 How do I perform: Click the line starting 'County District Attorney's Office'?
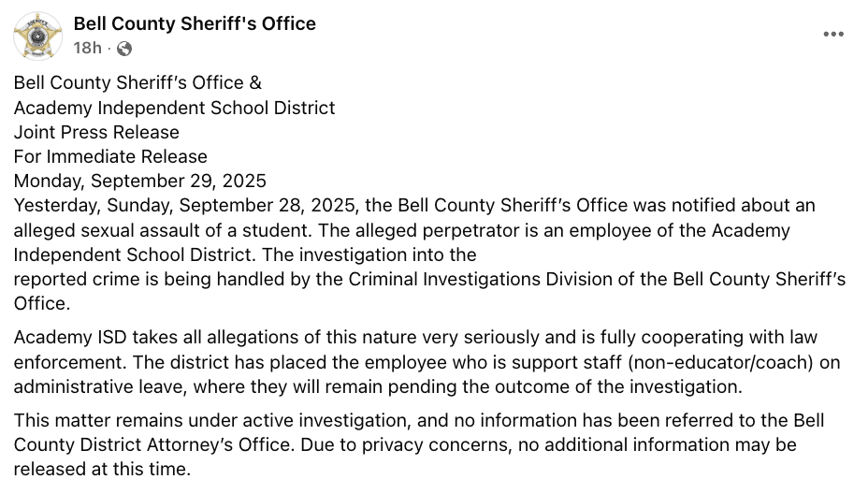coord(404,445)
